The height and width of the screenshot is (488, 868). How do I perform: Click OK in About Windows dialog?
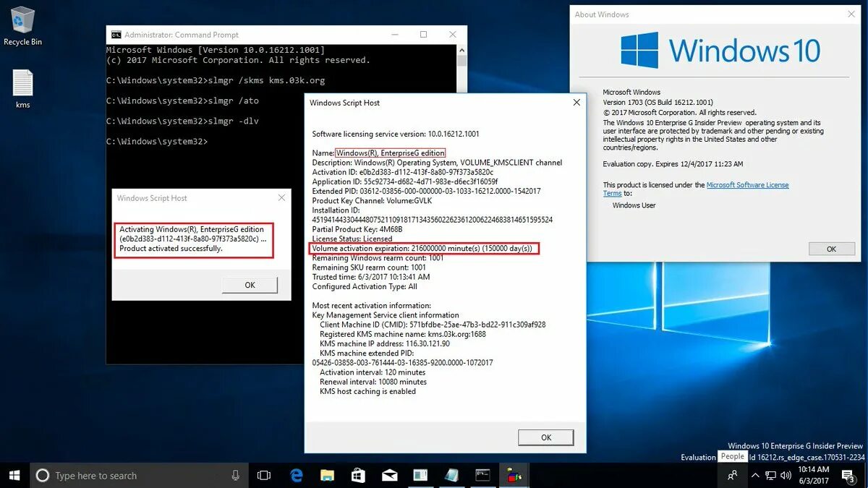[x=831, y=249]
